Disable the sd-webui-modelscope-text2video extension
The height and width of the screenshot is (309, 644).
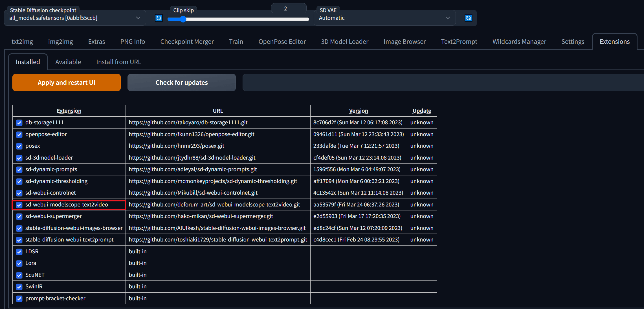(x=19, y=205)
